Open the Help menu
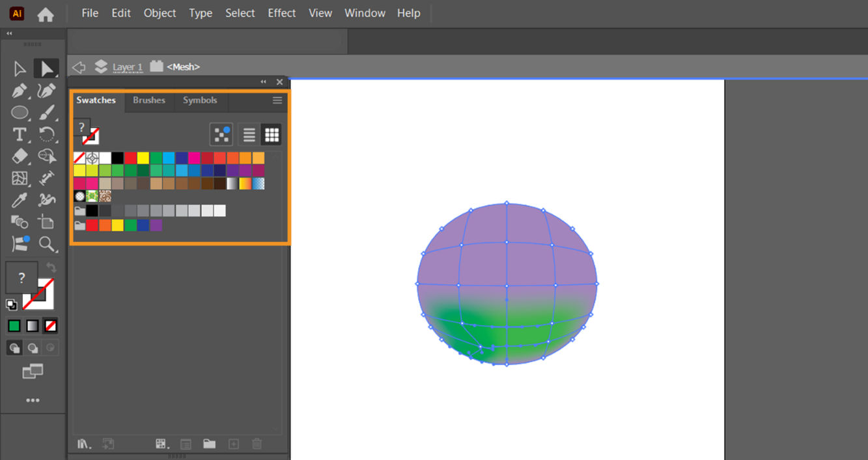Image resolution: width=868 pixels, height=460 pixels. [408, 13]
